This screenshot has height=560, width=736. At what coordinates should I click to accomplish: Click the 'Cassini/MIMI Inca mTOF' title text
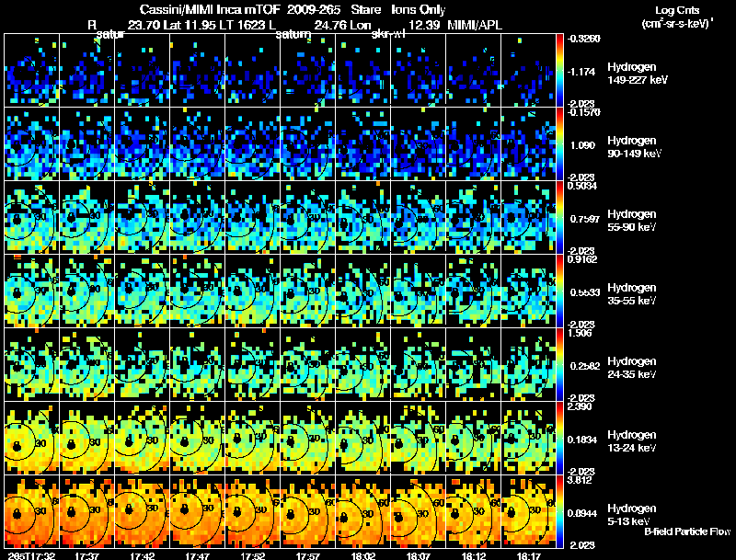click(x=210, y=9)
